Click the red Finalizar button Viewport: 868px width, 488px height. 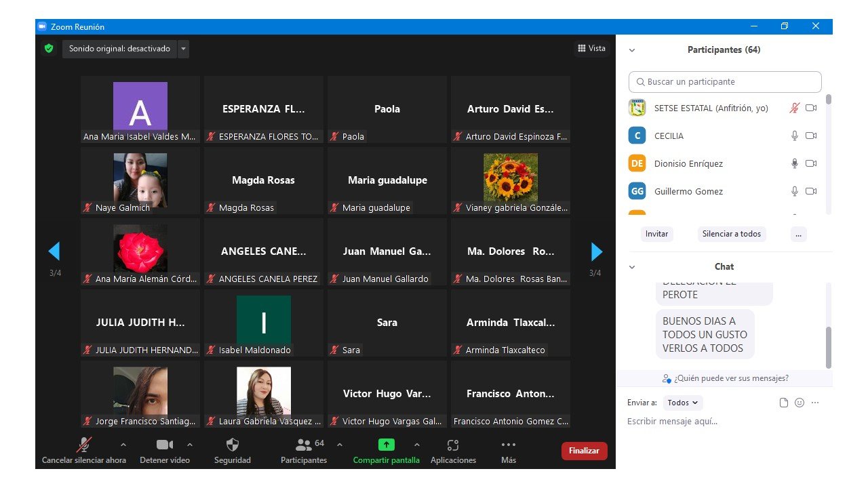coord(584,451)
